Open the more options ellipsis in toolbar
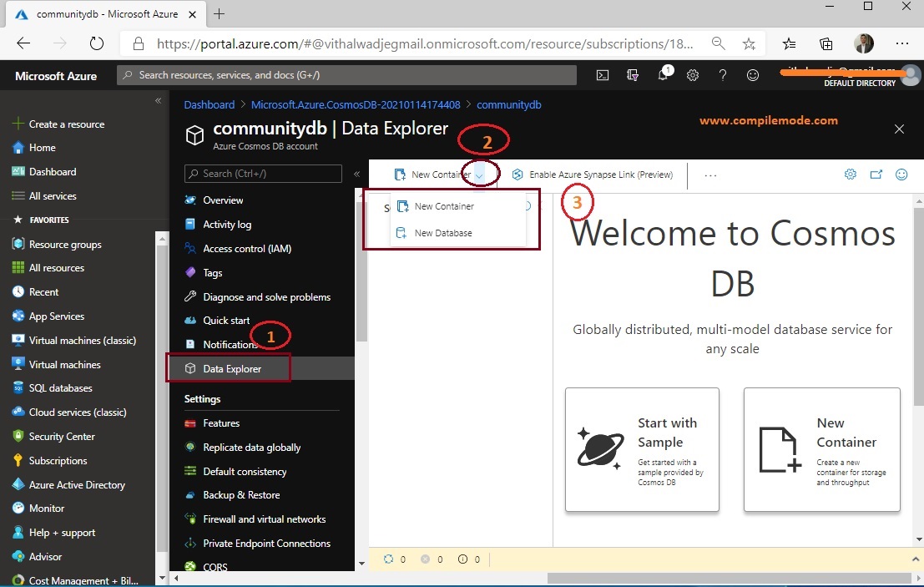This screenshot has height=587, width=924. click(710, 175)
